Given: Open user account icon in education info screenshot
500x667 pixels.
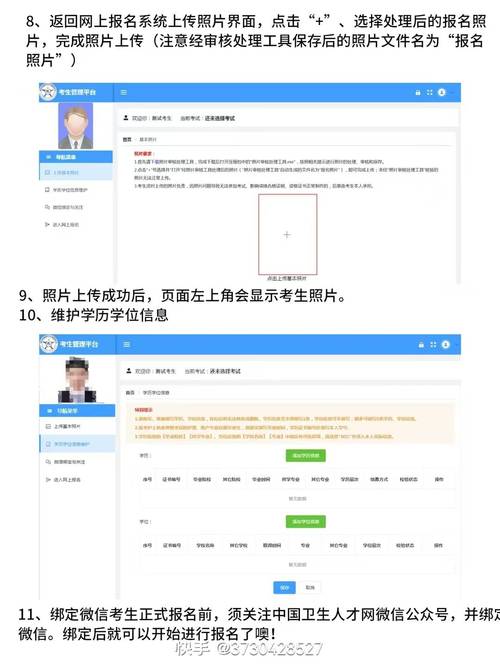Looking at the screenshot, I should tap(446, 345).
